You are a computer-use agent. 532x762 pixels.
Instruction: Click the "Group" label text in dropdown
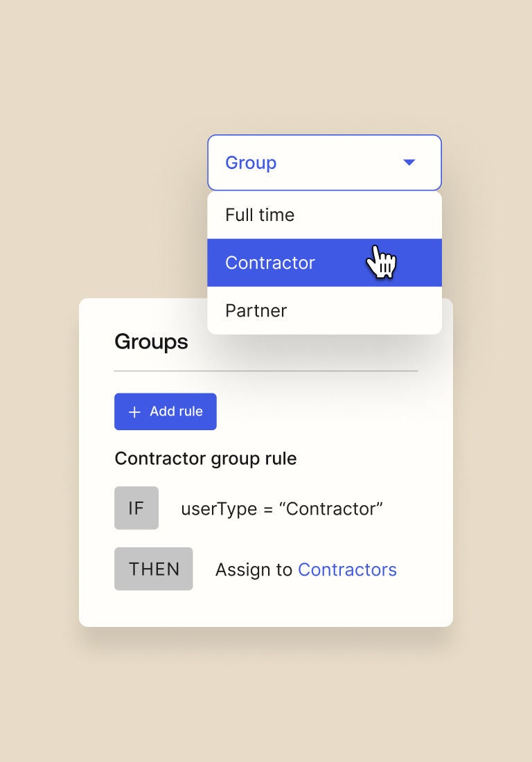(x=251, y=163)
